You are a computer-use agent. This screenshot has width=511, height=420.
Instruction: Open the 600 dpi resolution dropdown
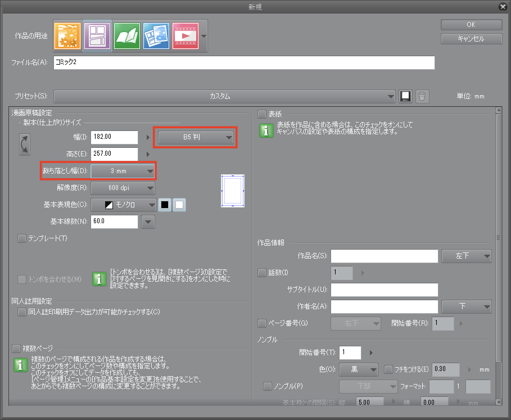[x=123, y=188]
